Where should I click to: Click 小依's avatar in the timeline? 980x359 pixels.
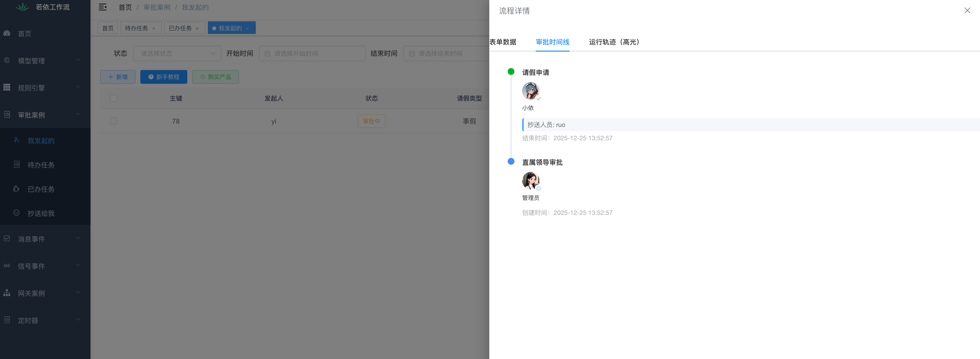(x=530, y=91)
